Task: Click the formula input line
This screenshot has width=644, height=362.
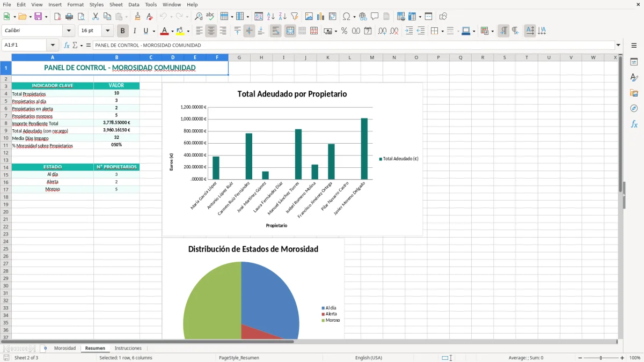Action: (354, 46)
